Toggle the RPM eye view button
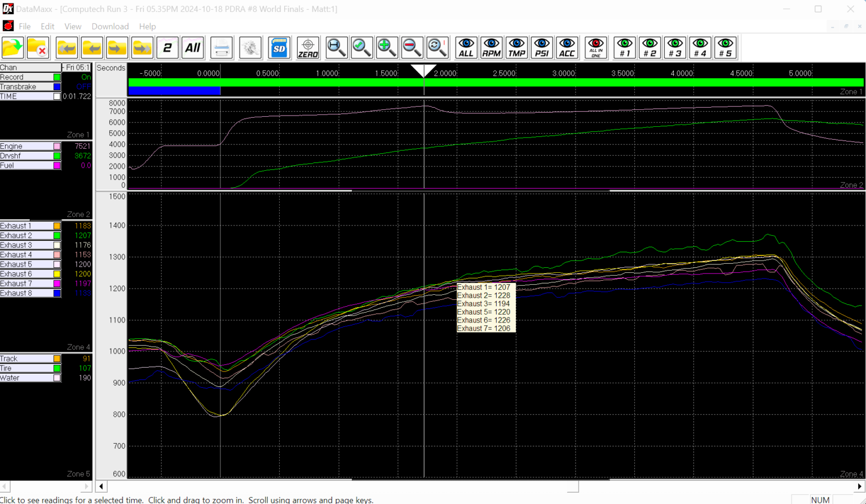Image resolution: width=866 pixels, height=504 pixels. coord(491,48)
